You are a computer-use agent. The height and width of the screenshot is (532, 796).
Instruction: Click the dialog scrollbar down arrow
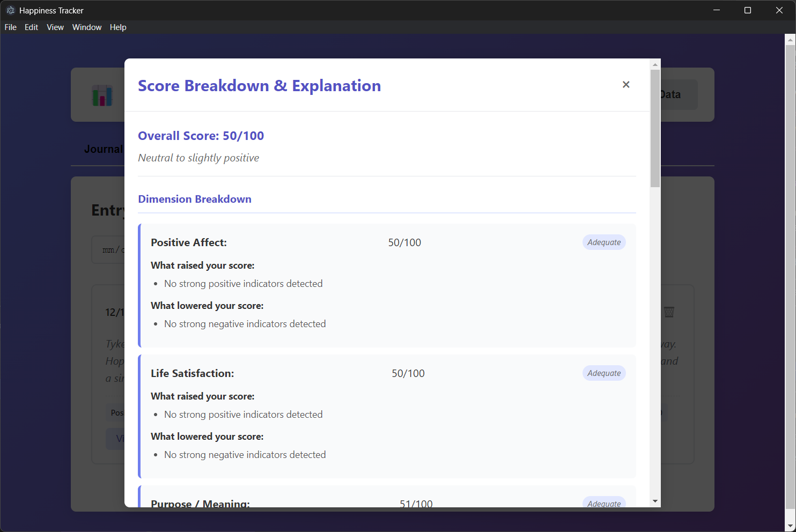(x=655, y=501)
